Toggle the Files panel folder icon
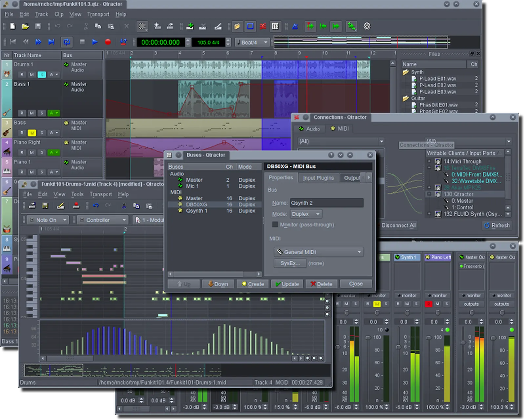This screenshot has height=420, width=525. point(237,26)
